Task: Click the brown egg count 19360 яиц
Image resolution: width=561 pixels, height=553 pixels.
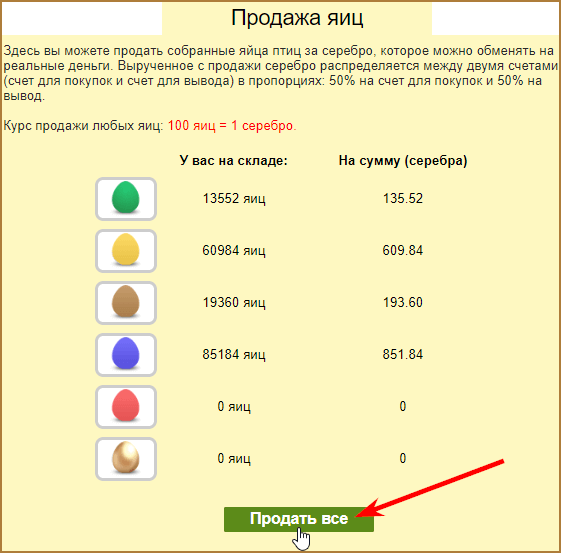Action: (x=234, y=303)
